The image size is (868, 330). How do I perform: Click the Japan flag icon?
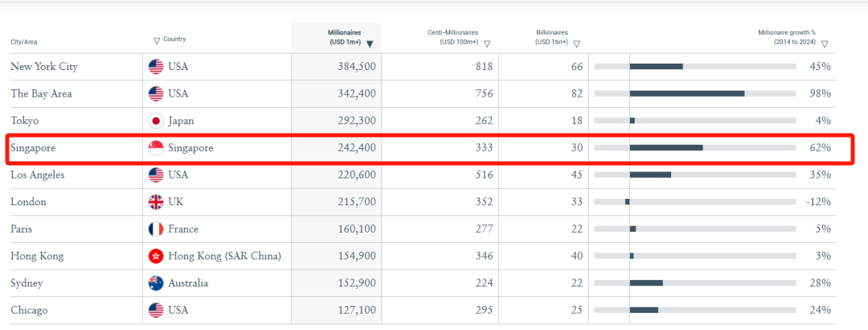[156, 121]
